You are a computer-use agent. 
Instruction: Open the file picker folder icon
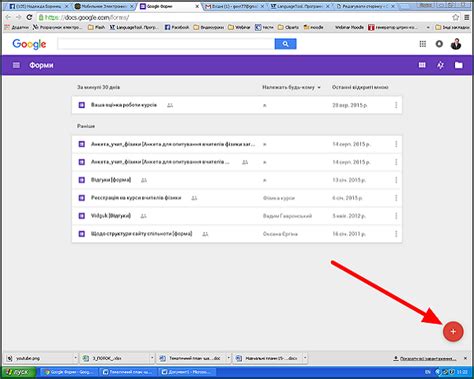[x=459, y=65]
